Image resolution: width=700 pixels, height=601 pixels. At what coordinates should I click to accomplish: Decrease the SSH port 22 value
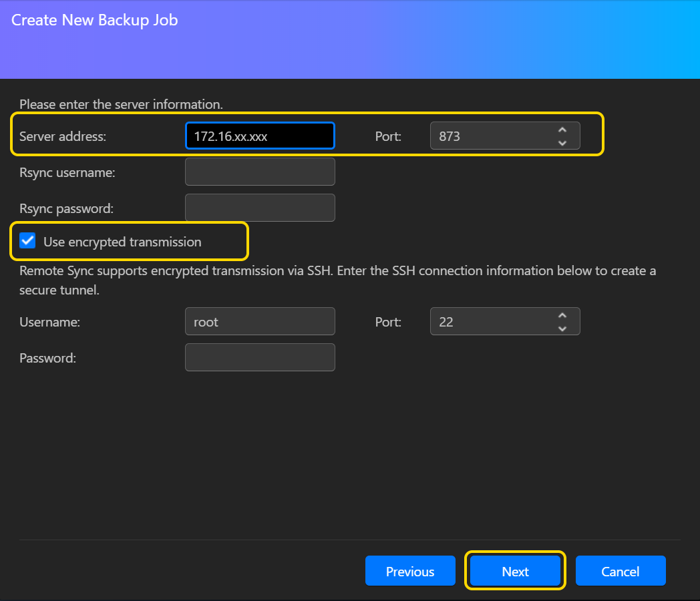[562, 329]
